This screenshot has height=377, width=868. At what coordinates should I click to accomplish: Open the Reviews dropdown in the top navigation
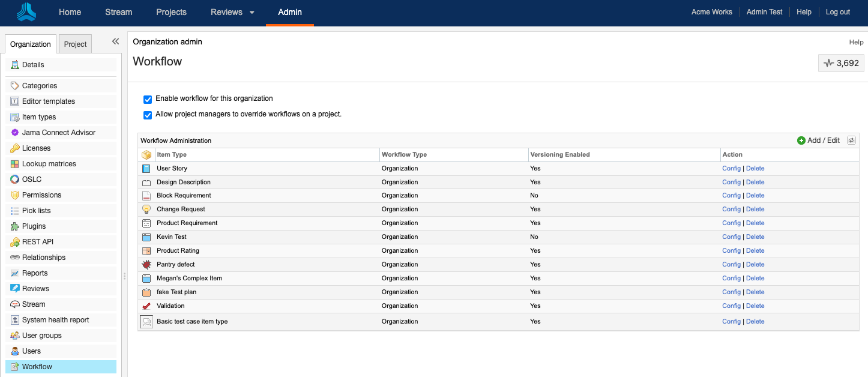pyautogui.click(x=232, y=12)
